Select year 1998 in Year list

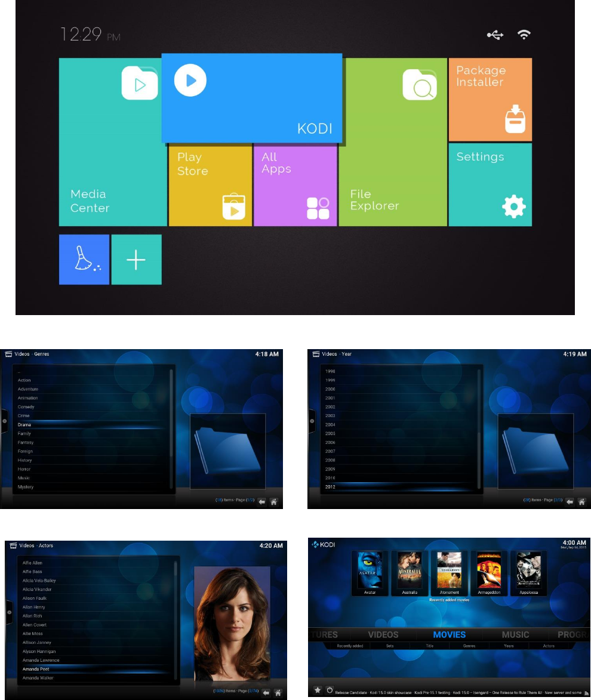coord(399,371)
